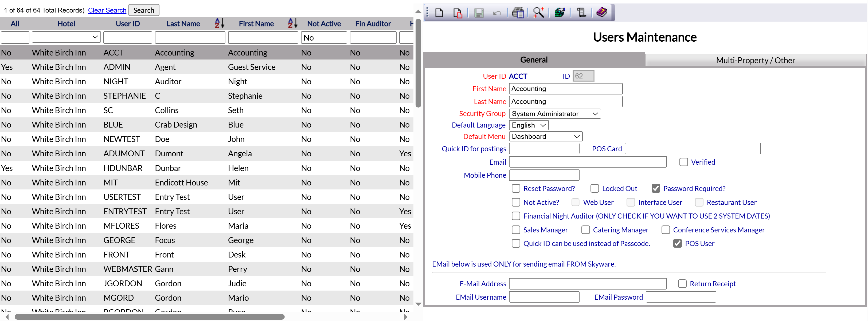
Task: Click the All column header
Action: [15, 23]
